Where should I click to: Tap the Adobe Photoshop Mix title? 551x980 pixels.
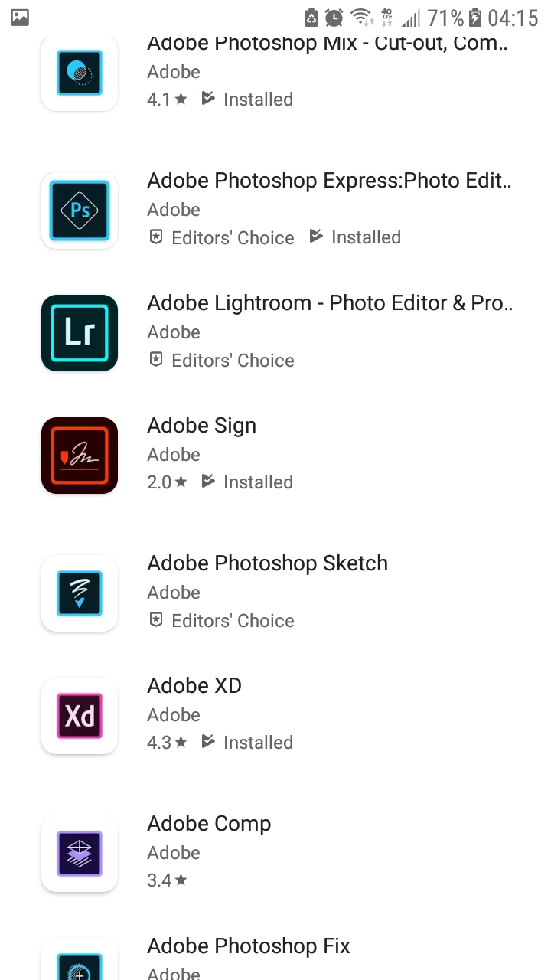[x=329, y=44]
